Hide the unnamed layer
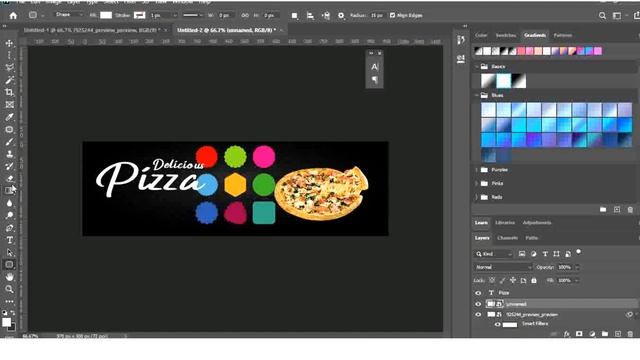The width and height of the screenshot is (640, 360). (478, 304)
